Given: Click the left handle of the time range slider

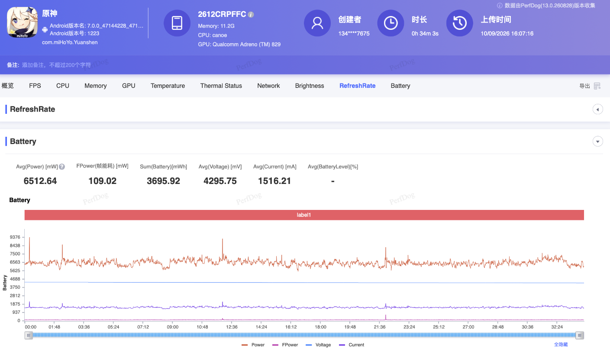Looking at the screenshot, I should [x=29, y=335].
